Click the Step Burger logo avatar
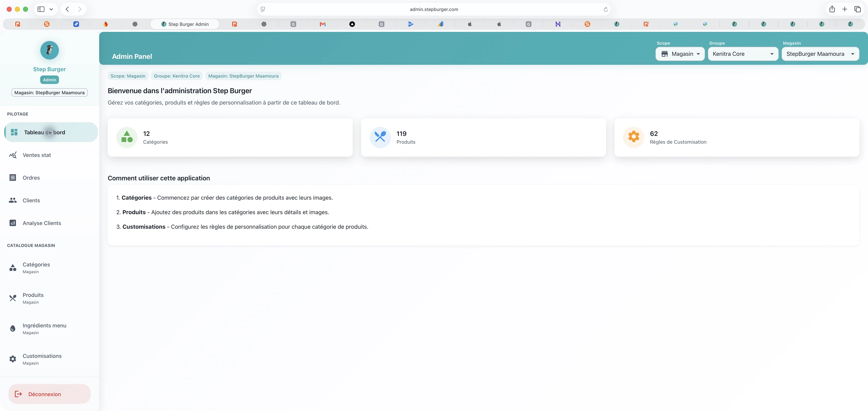The height and width of the screenshot is (411, 868). point(50,50)
